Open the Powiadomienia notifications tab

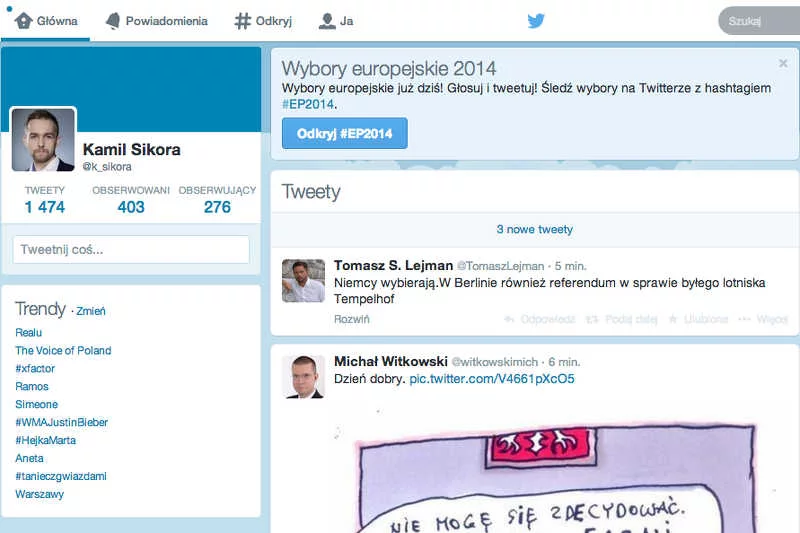tap(156, 21)
